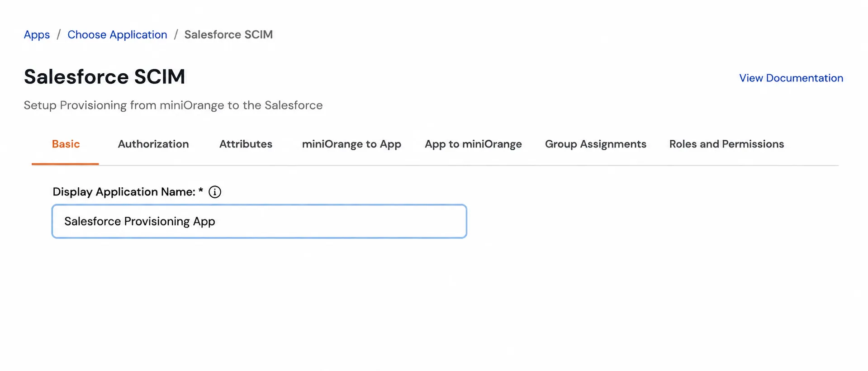Screen dimensions: 868x371
Task: Switch to Roles and Permissions tab
Action: [x=726, y=144]
